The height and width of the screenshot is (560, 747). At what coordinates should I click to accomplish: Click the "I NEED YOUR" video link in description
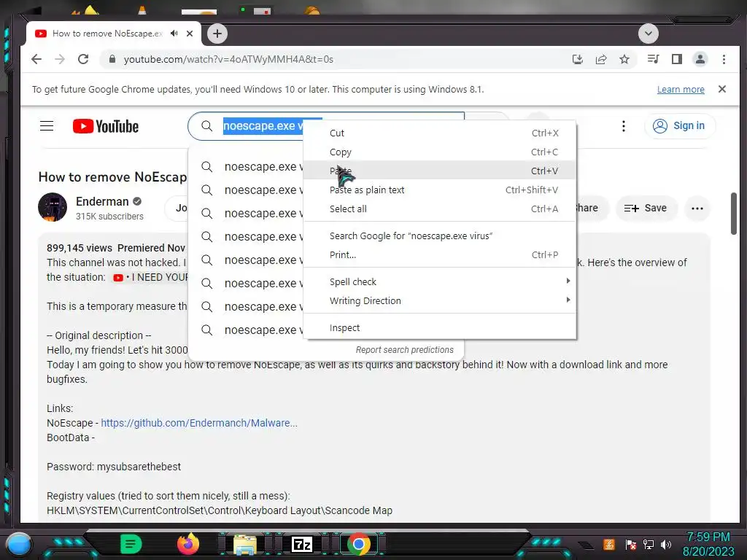[x=151, y=277]
